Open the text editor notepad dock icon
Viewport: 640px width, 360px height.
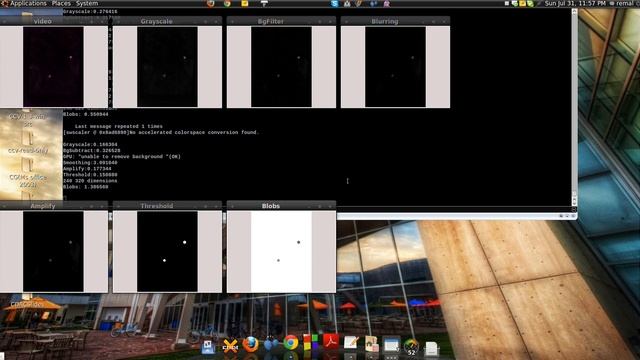click(351, 343)
